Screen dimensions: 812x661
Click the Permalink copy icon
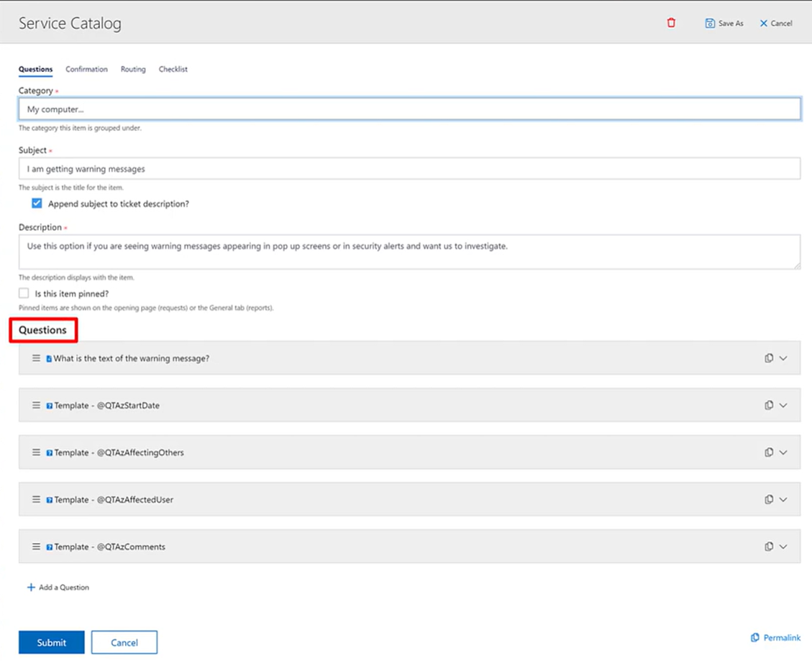755,637
